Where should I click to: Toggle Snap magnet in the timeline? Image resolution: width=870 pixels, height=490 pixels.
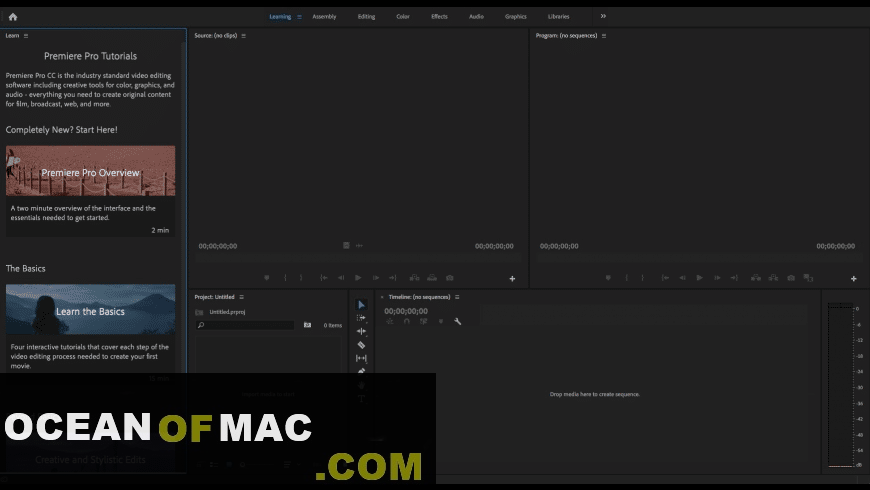[x=406, y=321]
